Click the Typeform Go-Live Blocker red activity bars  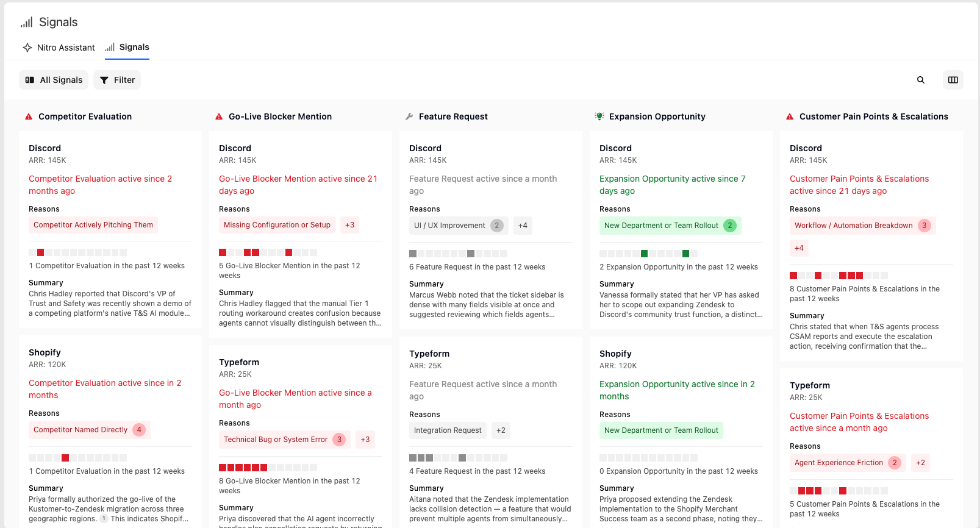click(x=243, y=468)
